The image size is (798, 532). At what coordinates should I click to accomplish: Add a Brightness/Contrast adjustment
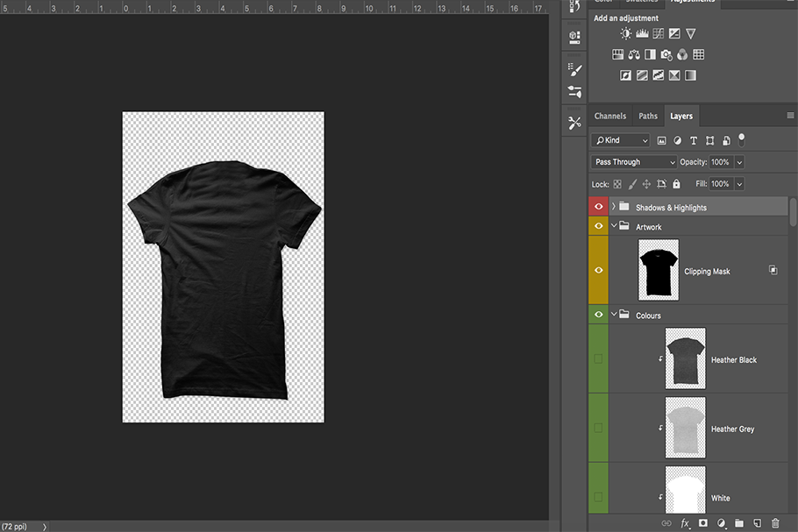[x=625, y=33]
